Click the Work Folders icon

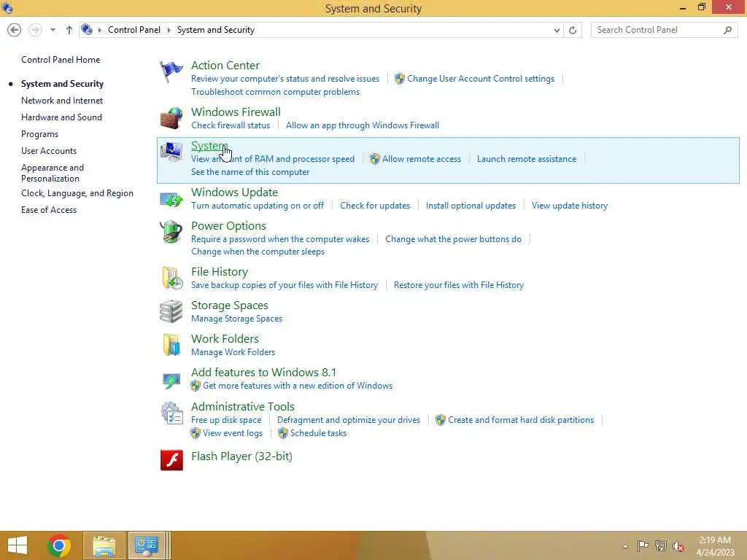171,345
